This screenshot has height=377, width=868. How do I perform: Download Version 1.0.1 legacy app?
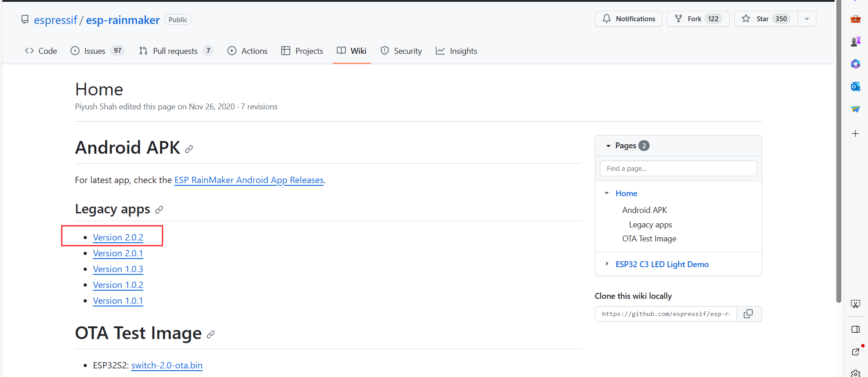pyautogui.click(x=118, y=301)
